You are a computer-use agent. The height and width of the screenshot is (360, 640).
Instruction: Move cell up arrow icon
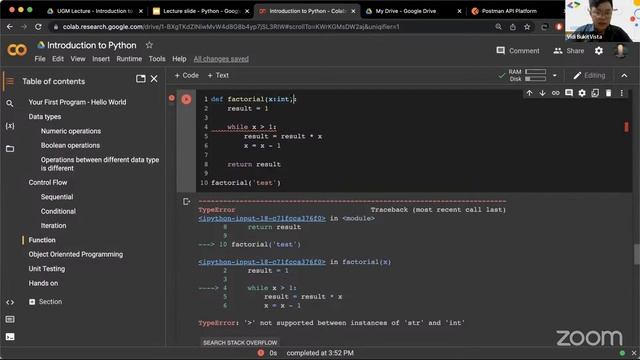coord(529,93)
